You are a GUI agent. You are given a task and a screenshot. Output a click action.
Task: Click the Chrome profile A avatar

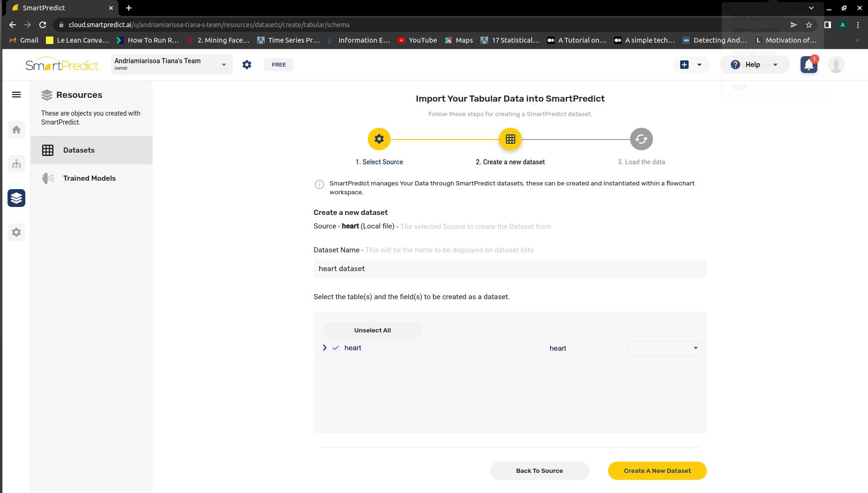pos(843,25)
